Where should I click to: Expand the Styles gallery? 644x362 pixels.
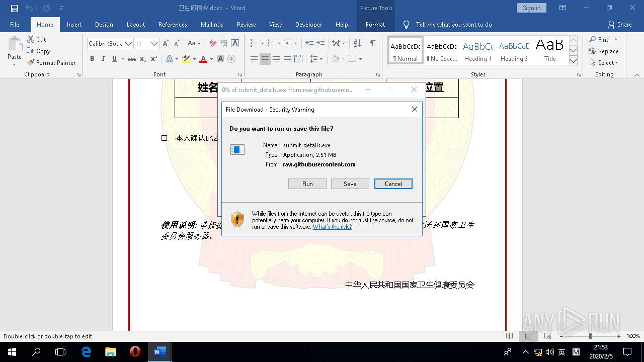point(573,61)
